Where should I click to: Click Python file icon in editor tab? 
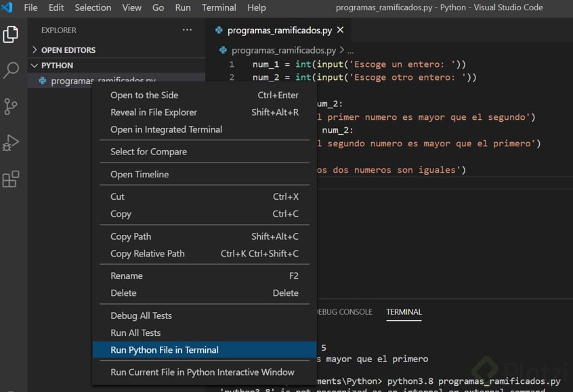pyautogui.click(x=219, y=30)
